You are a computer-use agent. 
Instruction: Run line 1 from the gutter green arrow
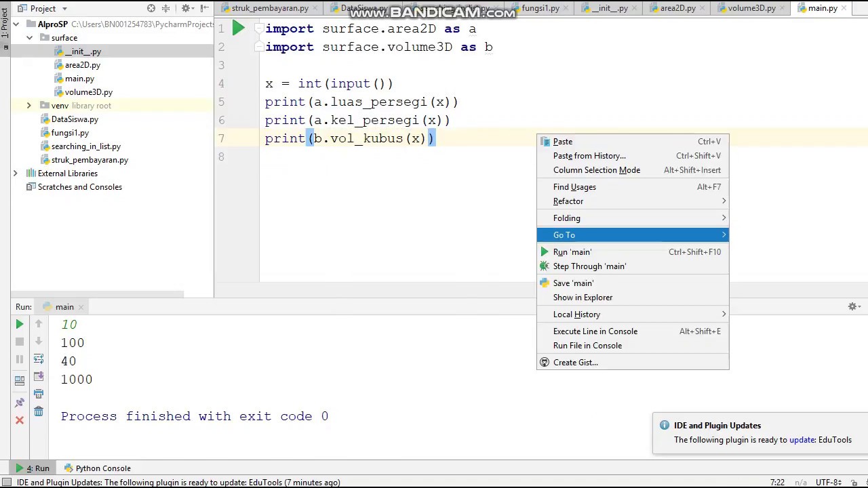pos(239,28)
